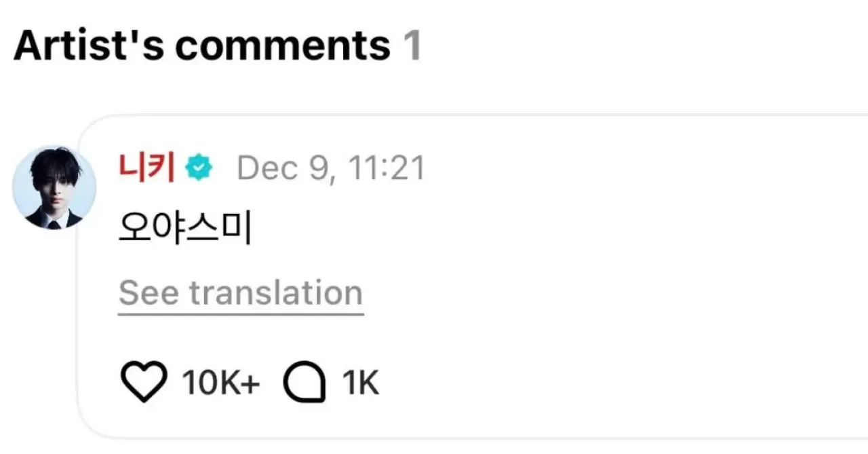Click the Artist's comments heading
Image resolution: width=868 pixels, height=454 pixels.
point(201,46)
